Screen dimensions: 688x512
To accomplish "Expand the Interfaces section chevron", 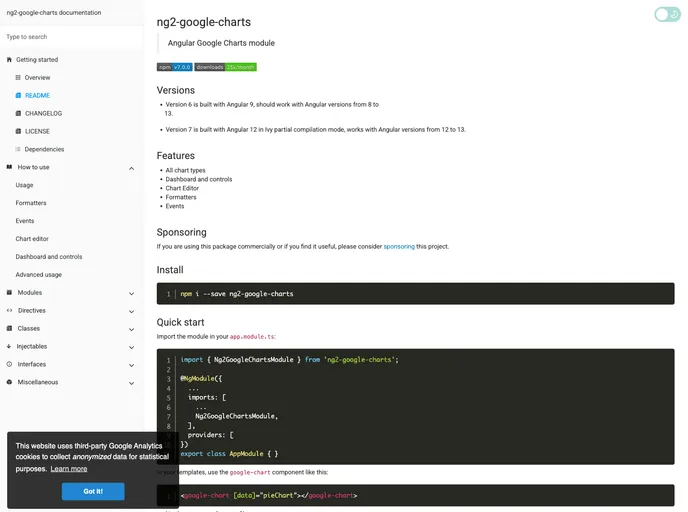I will coord(132,365).
